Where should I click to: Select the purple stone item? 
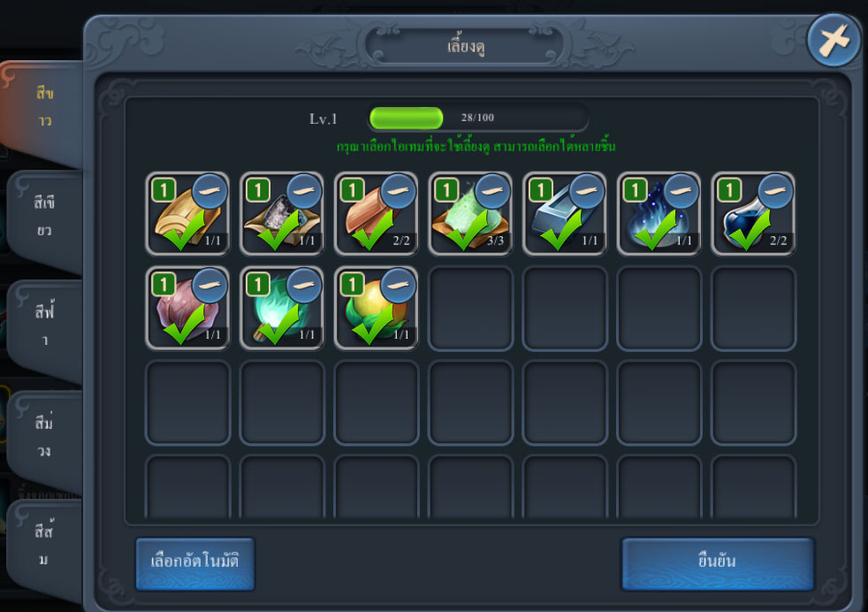tap(187, 309)
